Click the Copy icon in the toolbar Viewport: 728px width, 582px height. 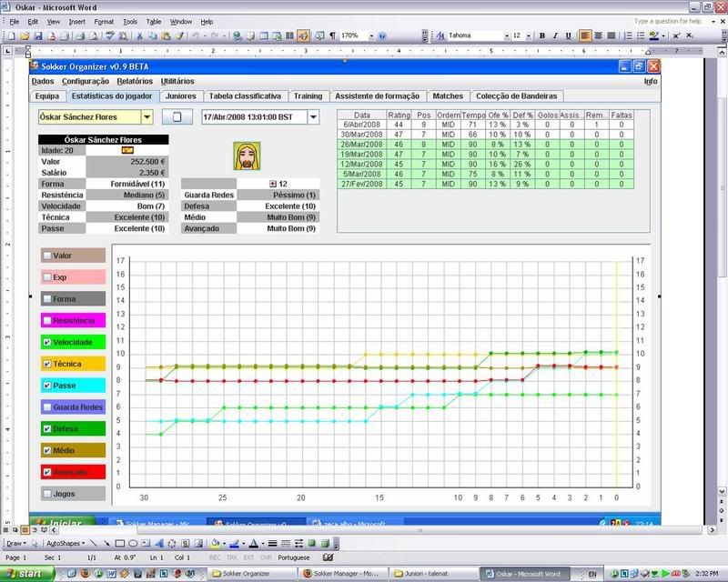(152, 35)
